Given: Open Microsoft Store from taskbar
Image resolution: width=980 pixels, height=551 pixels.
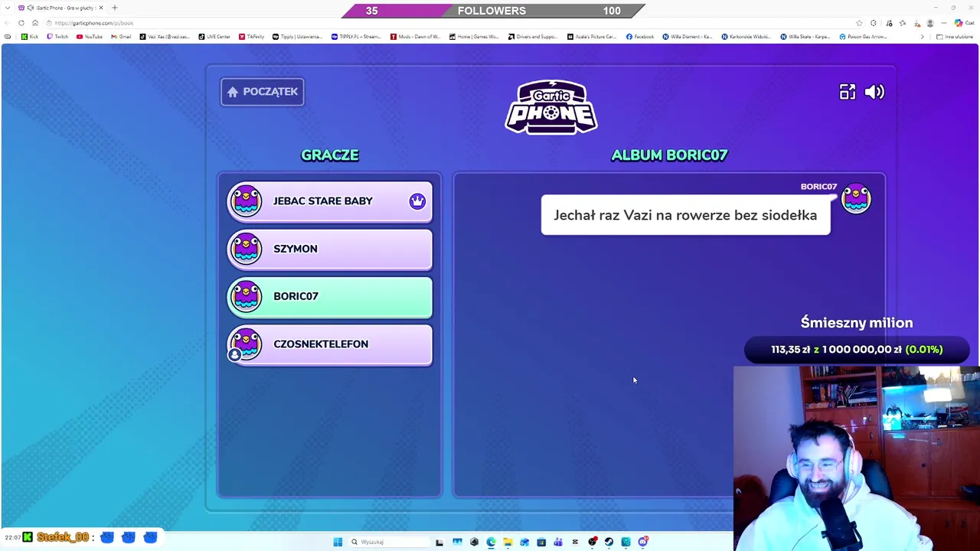Looking at the screenshot, I should click(x=541, y=542).
